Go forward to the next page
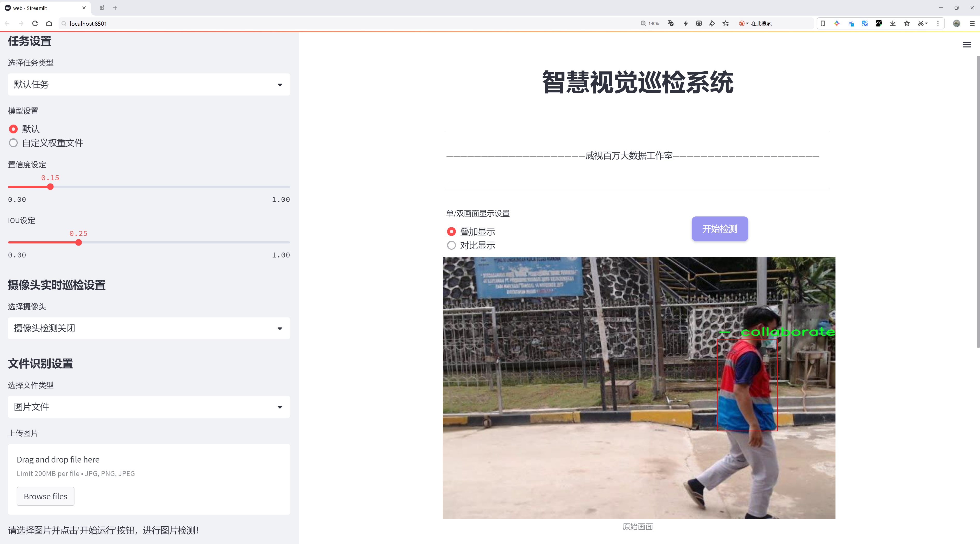The height and width of the screenshot is (544, 980). coord(21,24)
